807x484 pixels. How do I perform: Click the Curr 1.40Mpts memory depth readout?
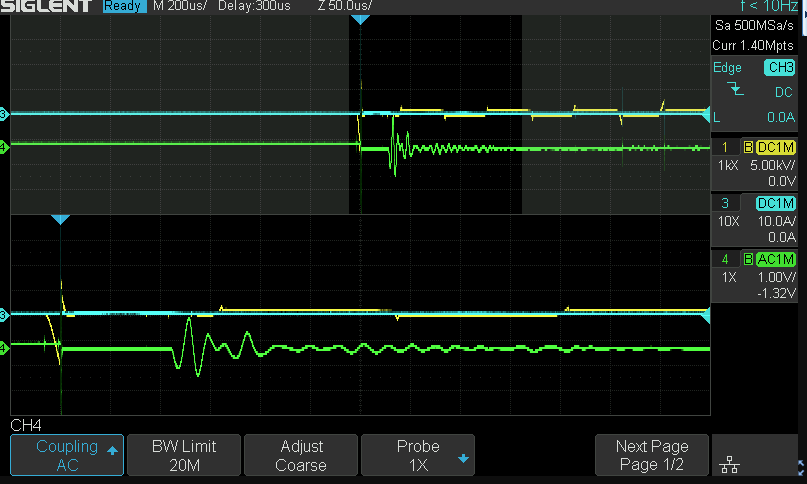point(753,45)
